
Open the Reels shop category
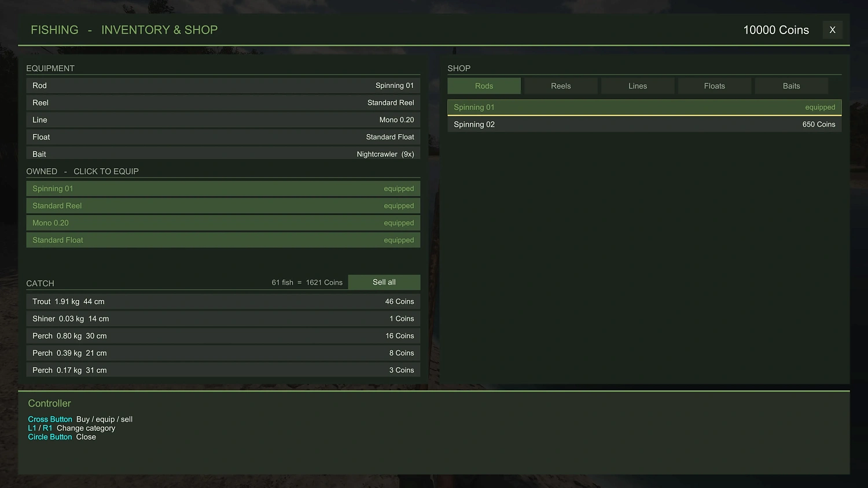coord(561,86)
